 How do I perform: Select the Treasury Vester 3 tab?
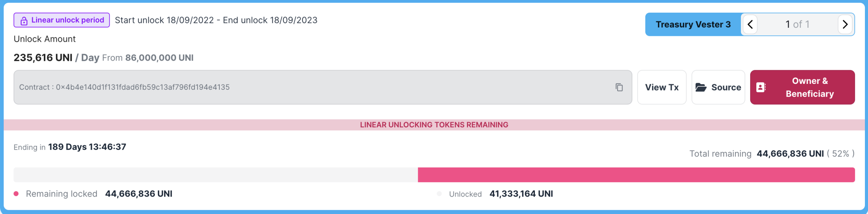(693, 24)
